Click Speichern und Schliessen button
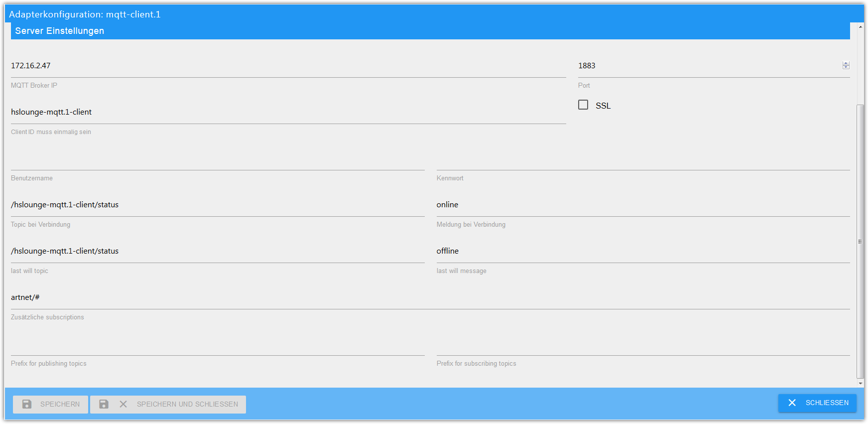The image size is (868, 424). (x=168, y=404)
